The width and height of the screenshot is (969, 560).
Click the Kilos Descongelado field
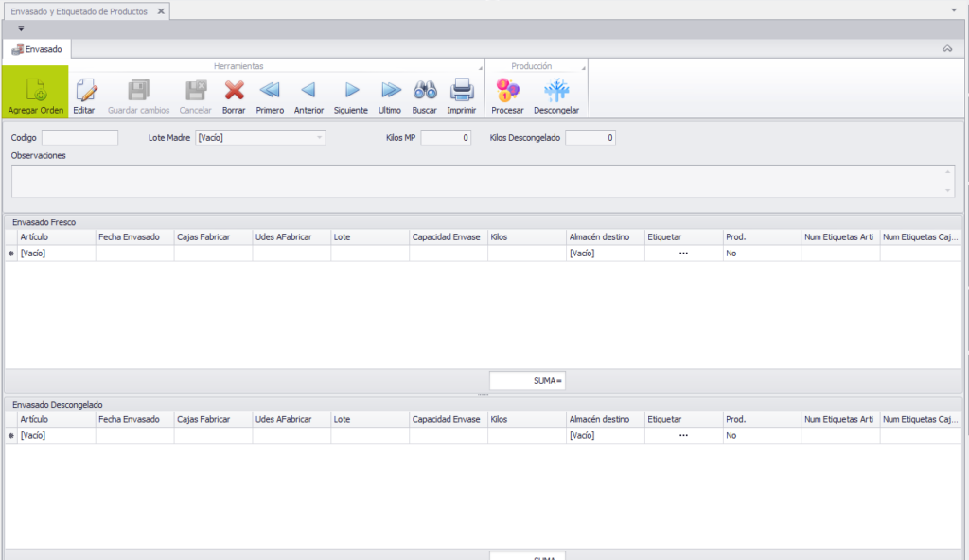point(590,138)
